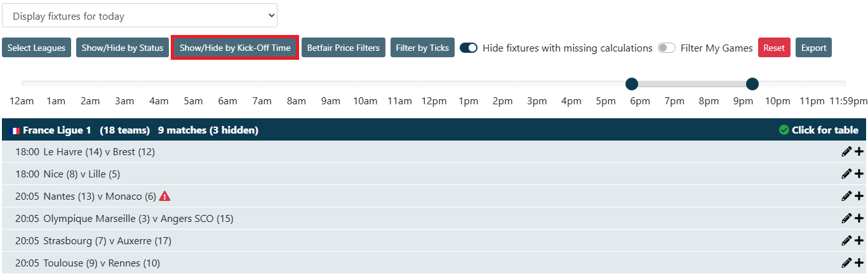
Task: Click plus icon for Strasbourg v Auxerre
Action: [x=859, y=240]
